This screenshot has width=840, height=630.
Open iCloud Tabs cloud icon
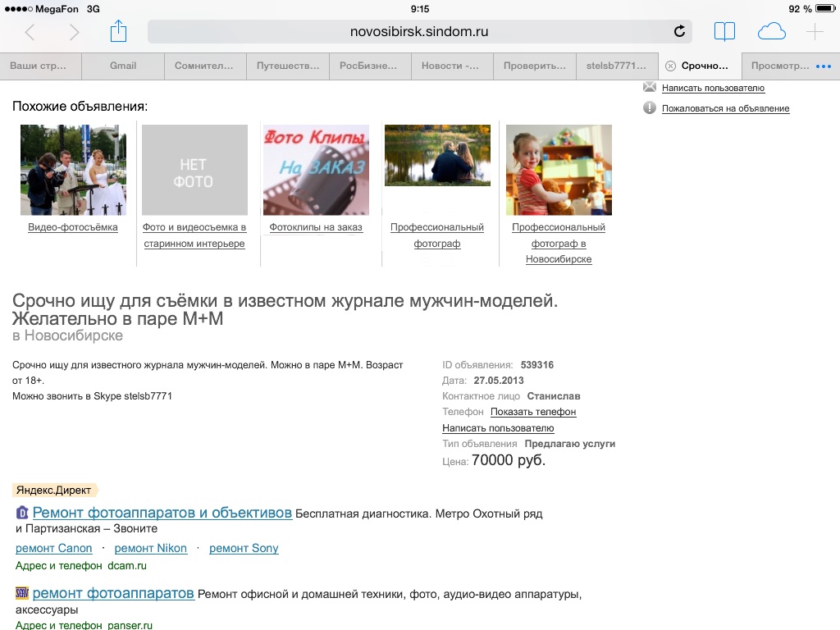771,32
